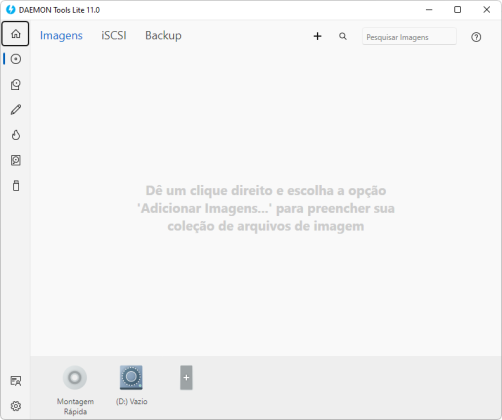Viewport: 502px width, 420px height.
Task: Open the settings gear icon
Action: [16, 406]
